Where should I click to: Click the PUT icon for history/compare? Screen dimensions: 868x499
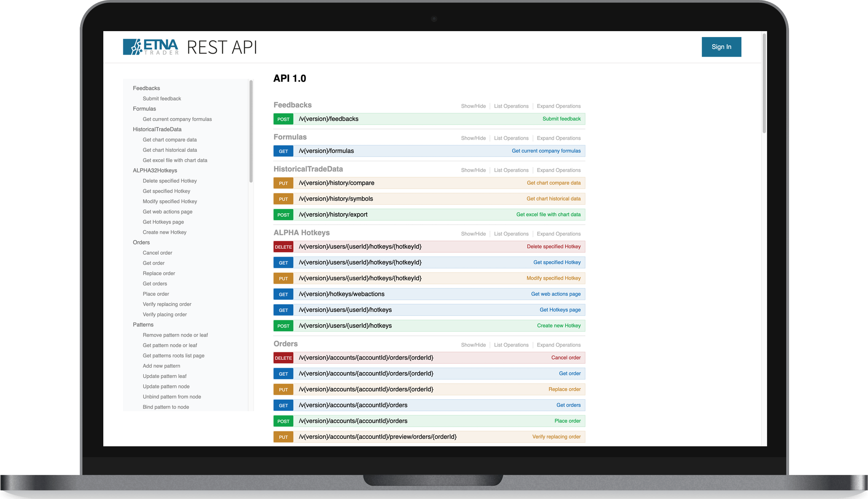(282, 183)
